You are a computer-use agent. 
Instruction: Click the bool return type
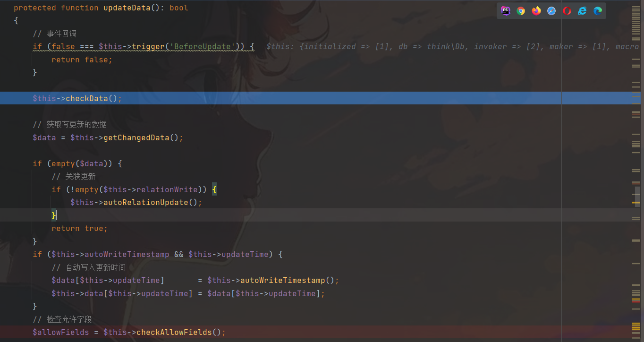(179, 8)
